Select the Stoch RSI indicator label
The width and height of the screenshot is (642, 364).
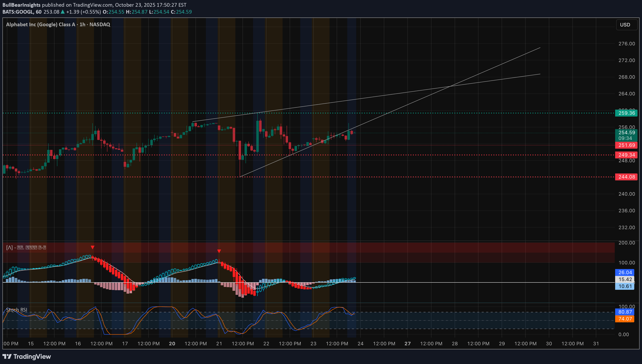point(16,310)
